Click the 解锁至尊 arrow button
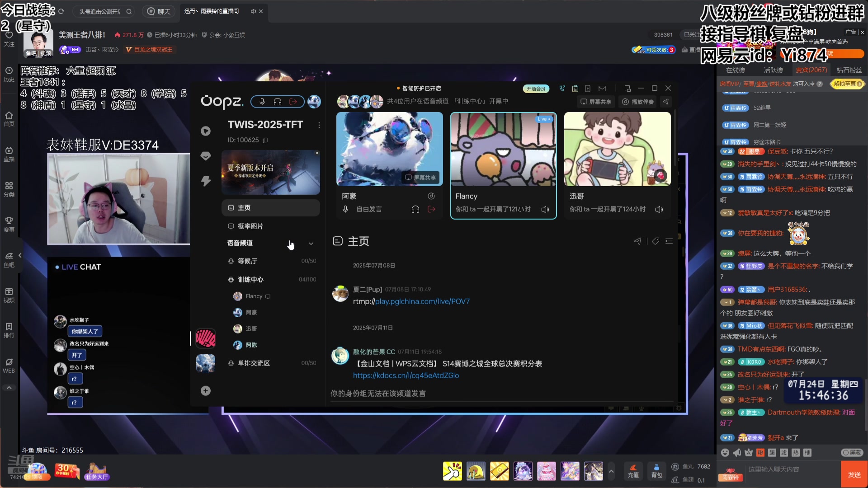 click(x=848, y=84)
